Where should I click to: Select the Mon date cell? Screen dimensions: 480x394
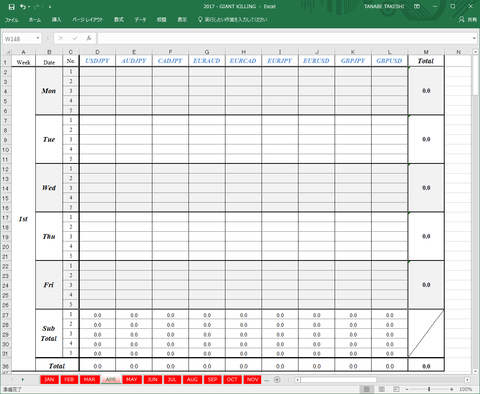[49, 91]
